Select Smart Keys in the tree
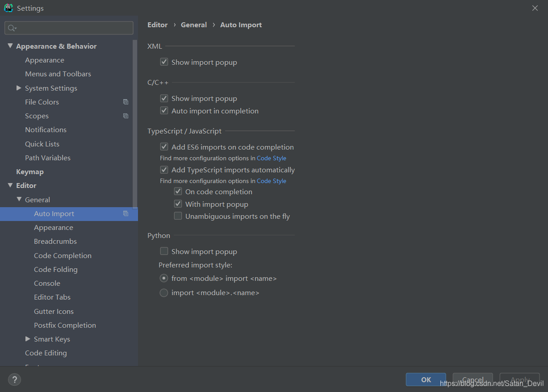This screenshot has width=548, height=392. pos(52,339)
